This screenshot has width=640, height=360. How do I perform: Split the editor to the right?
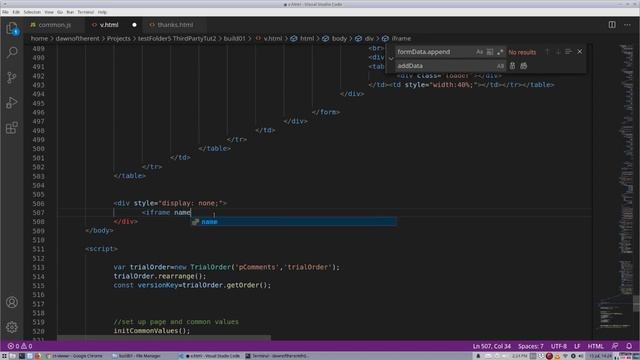tap(612, 25)
